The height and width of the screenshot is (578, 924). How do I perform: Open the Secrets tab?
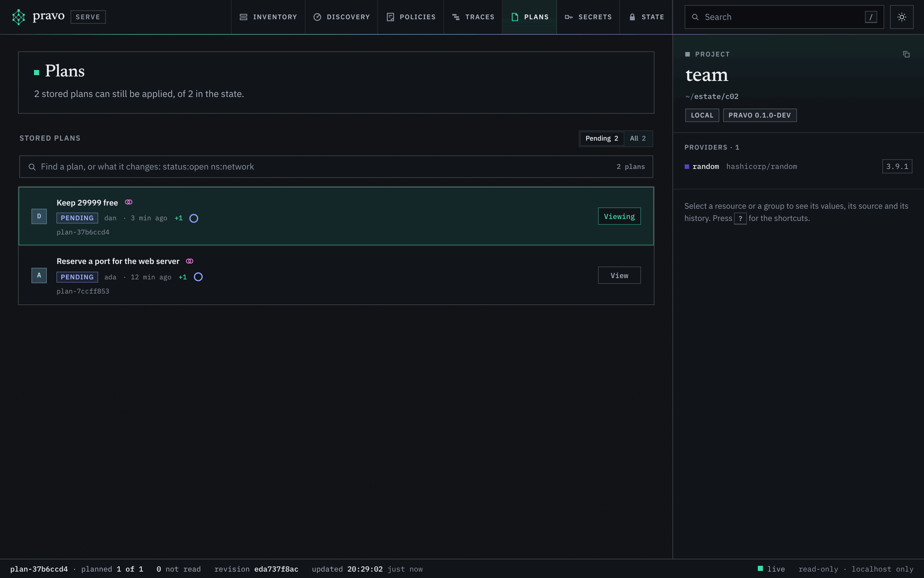coord(588,17)
